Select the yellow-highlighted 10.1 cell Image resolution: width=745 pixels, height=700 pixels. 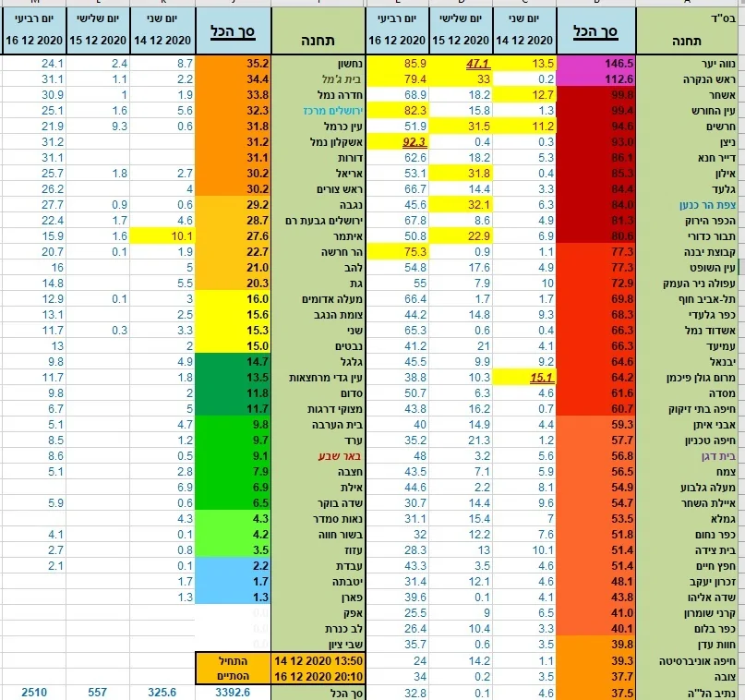pos(162,237)
